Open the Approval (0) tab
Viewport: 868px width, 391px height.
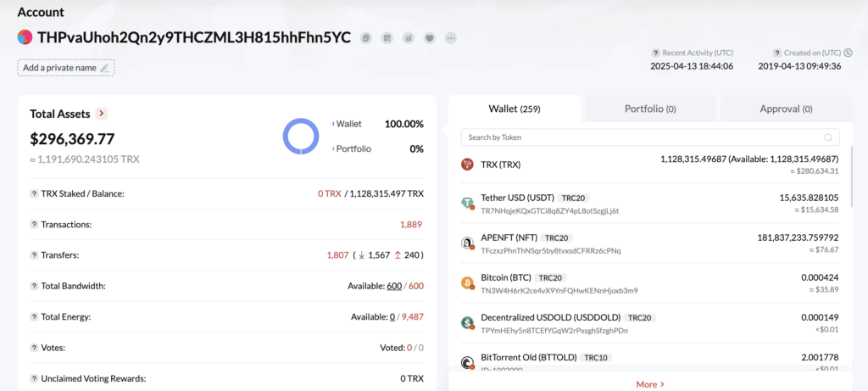point(786,109)
